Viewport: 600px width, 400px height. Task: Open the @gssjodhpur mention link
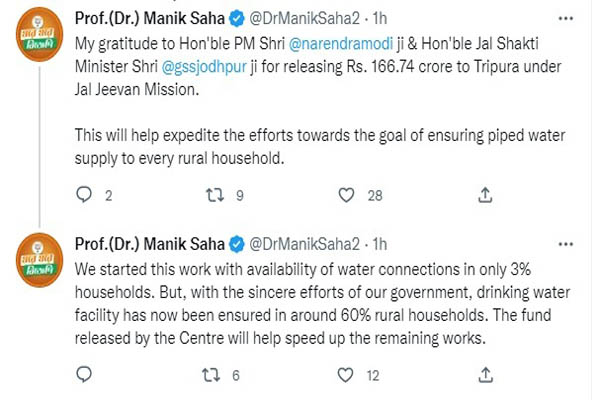pos(204,67)
